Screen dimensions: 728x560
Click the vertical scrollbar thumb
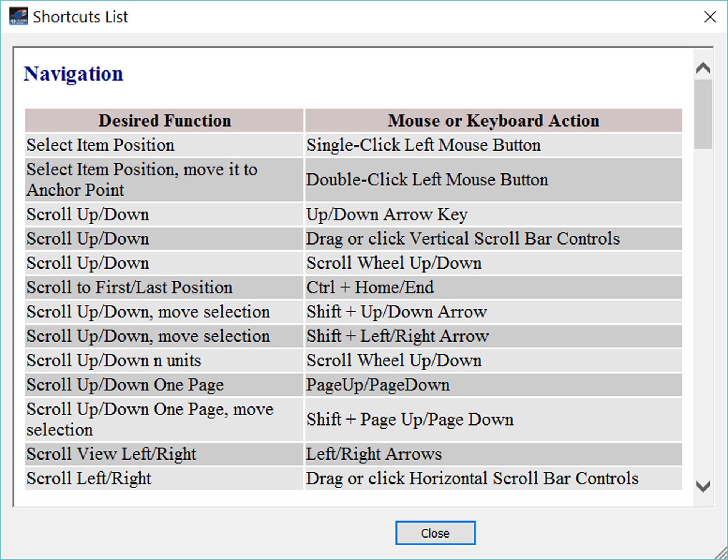703,114
